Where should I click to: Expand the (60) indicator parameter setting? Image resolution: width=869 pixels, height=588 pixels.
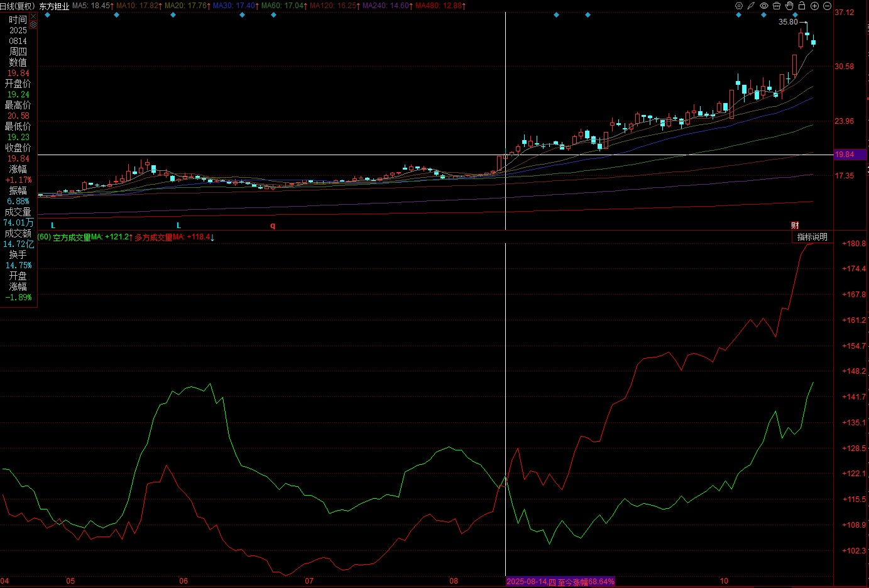tap(44, 237)
